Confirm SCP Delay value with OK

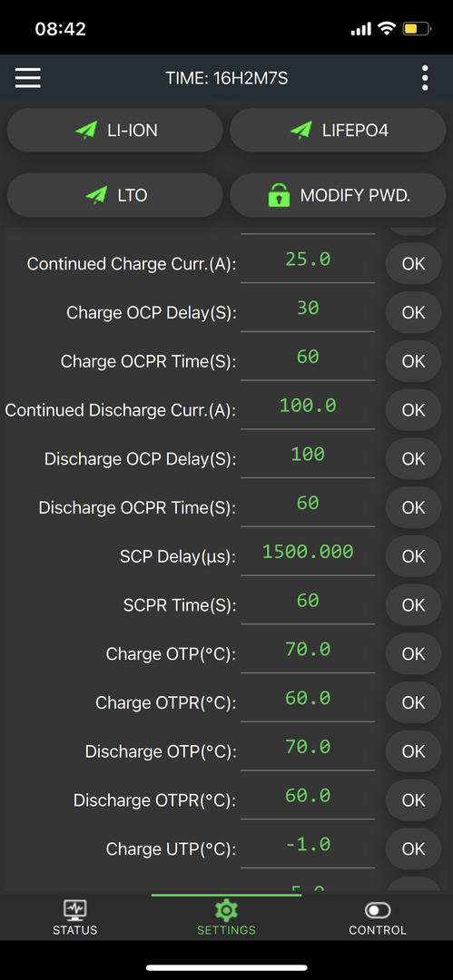coord(414,556)
